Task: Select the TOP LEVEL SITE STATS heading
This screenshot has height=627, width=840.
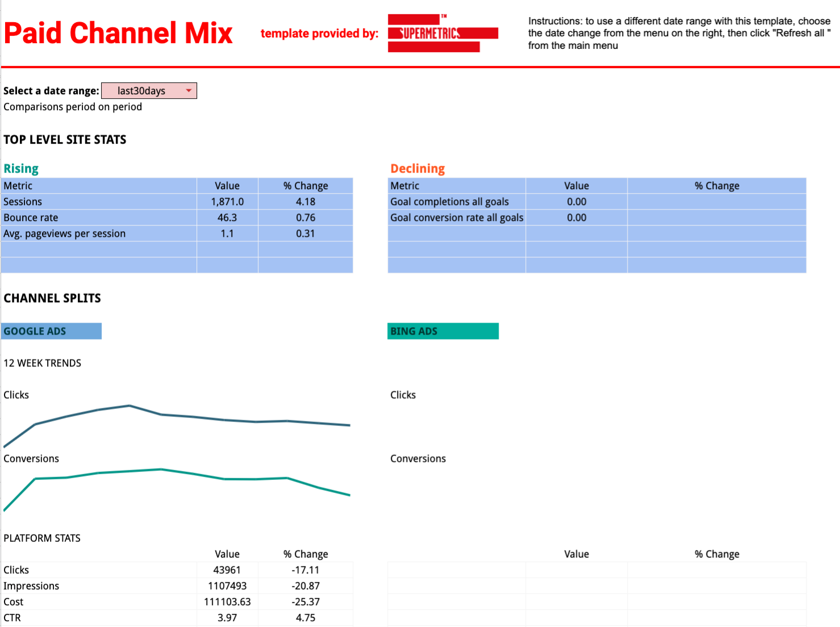Action: [65, 140]
